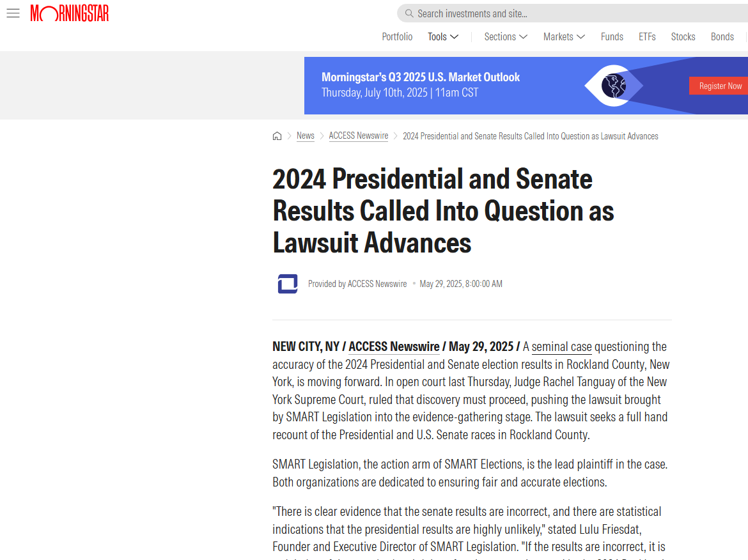
Task: Click 'Provided by ACCESS Newswire' text
Action: (357, 284)
